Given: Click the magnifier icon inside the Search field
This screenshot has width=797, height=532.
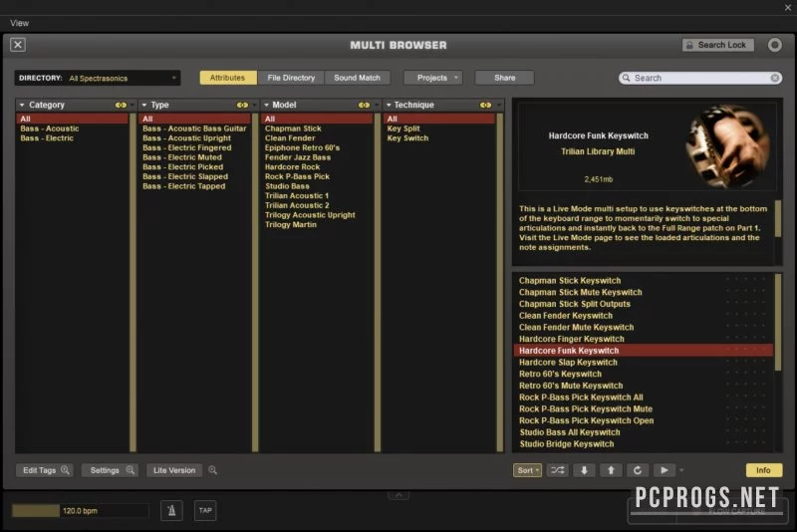Looking at the screenshot, I should pyautogui.click(x=627, y=78).
